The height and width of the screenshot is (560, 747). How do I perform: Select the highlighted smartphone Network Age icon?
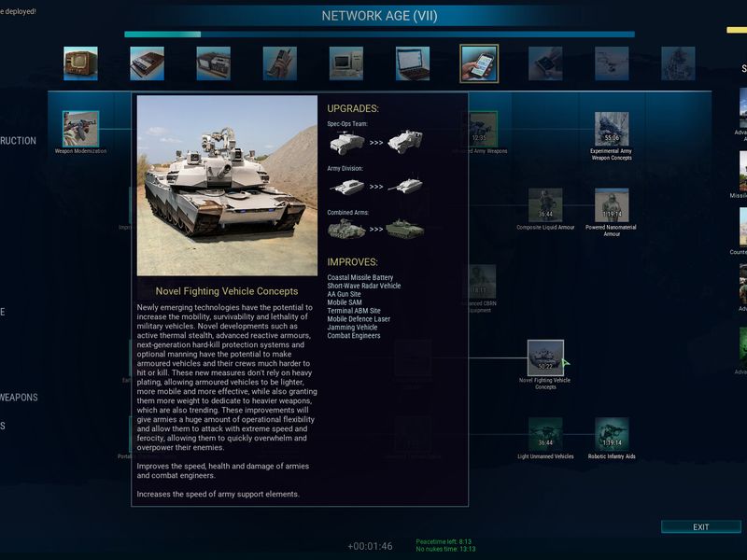click(x=479, y=63)
